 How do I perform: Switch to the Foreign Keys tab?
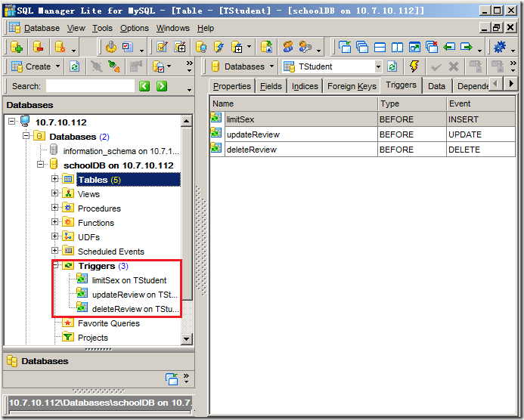352,86
